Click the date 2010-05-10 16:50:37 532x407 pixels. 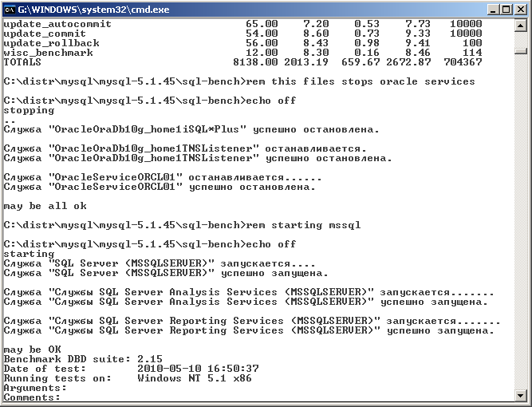198,369
